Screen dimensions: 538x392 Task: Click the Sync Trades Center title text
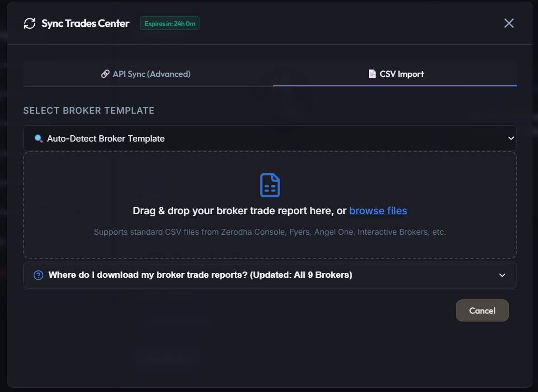(85, 23)
